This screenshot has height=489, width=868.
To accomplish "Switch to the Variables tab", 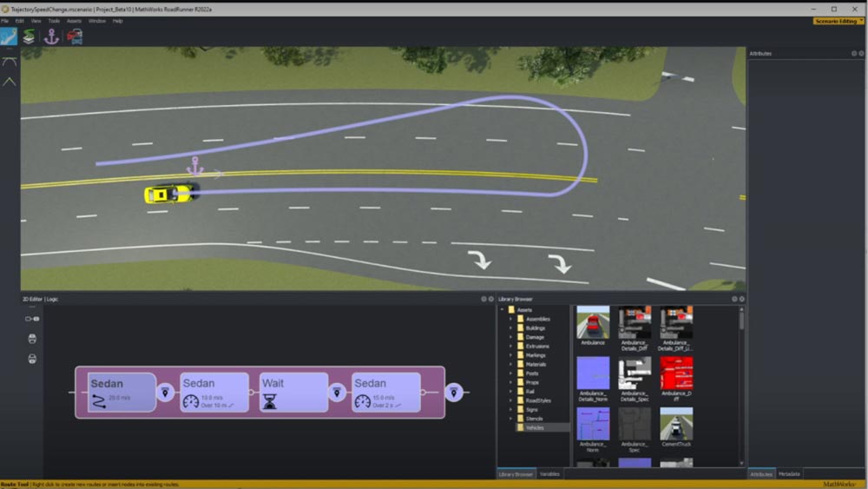I will tap(550, 474).
